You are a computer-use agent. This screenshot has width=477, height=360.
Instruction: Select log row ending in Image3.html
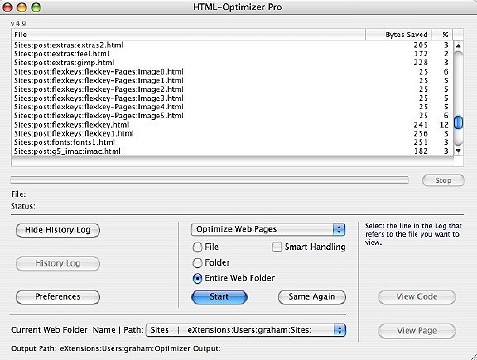point(232,98)
